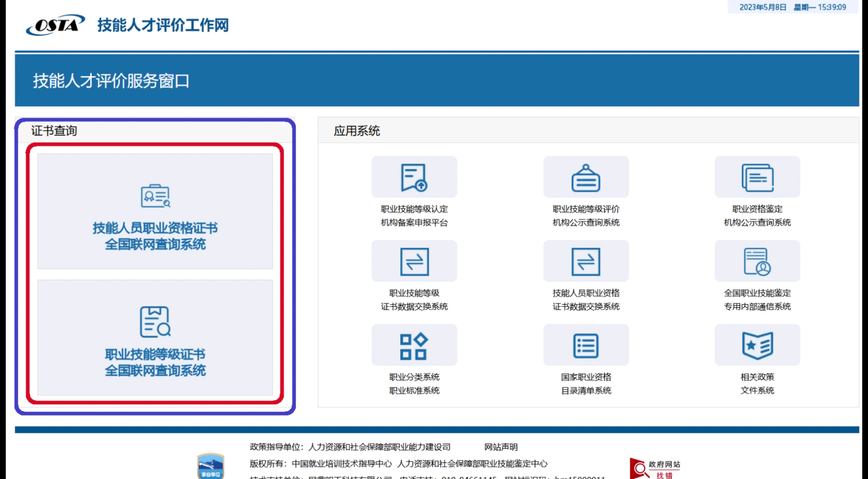
Task: Open 技能人才评价工作网 site title
Action: tap(163, 25)
